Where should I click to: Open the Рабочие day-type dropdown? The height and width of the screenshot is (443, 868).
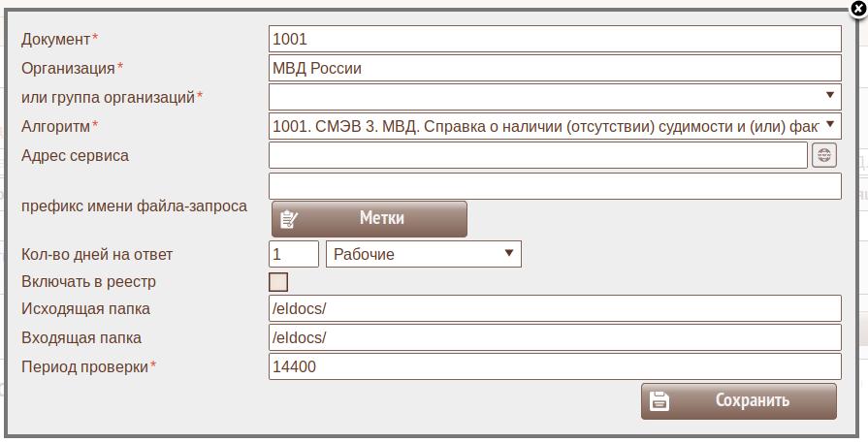coord(425,254)
